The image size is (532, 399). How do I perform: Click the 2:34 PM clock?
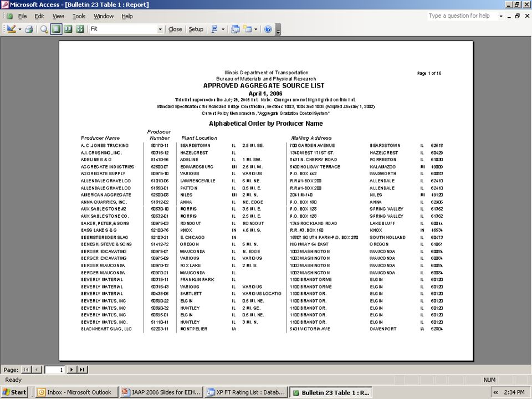pyautogui.click(x=514, y=392)
